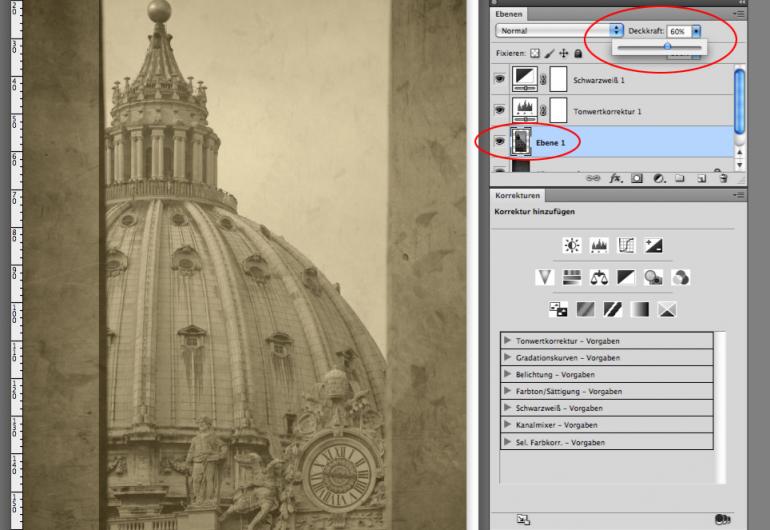The width and height of the screenshot is (770, 530).
Task: Click the Ebenen list scroll down arrow
Action: tap(740, 165)
